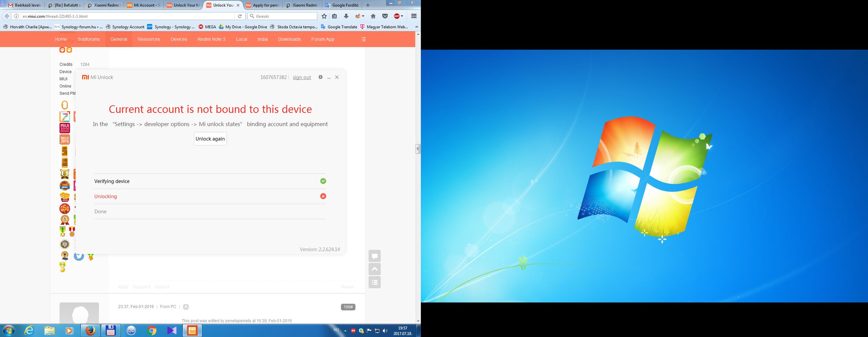Open Firefox downloads arrow

[346, 16]
